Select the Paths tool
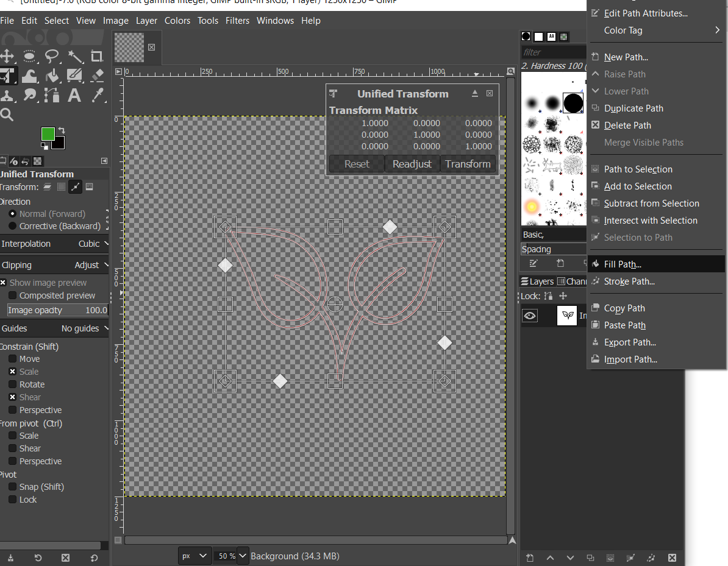728x566 pixels. pyautogui.click(x=52, y=96)
